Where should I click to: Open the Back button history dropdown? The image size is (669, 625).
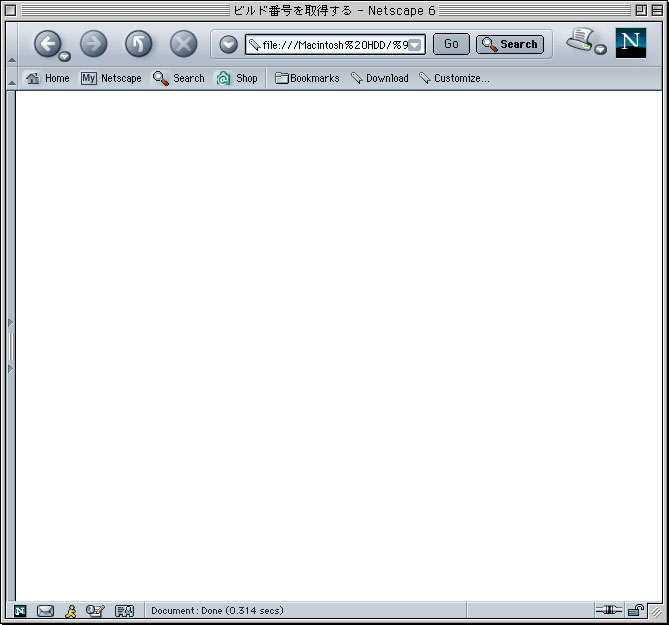(65, 56)
